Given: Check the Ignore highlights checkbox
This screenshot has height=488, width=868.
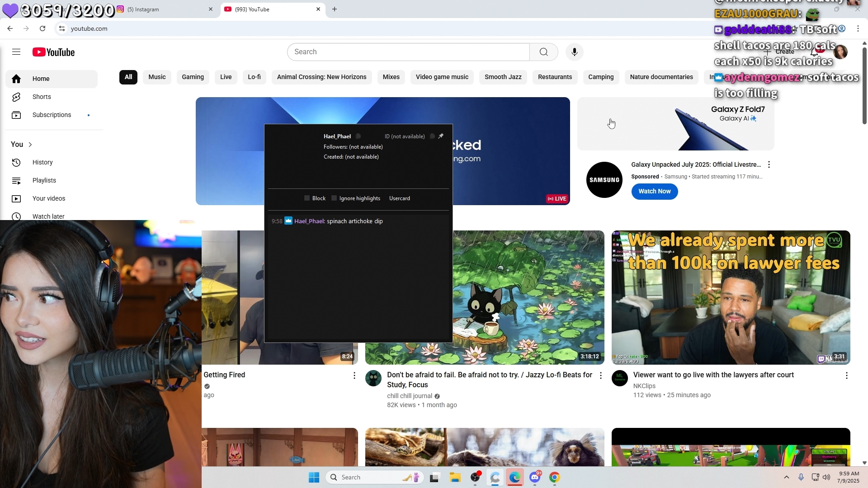Looking at the screenshot, I should pos(334,198).
